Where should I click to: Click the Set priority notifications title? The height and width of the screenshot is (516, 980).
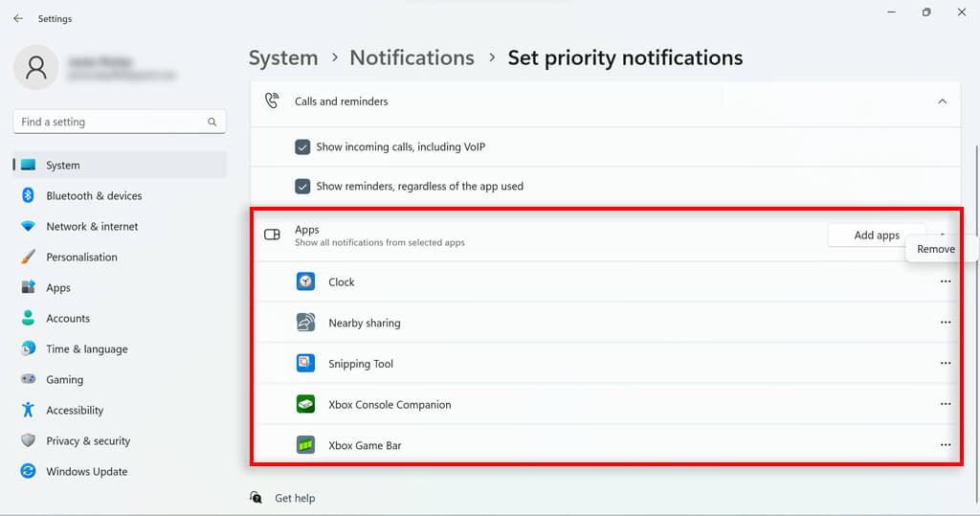click(625, 57)
